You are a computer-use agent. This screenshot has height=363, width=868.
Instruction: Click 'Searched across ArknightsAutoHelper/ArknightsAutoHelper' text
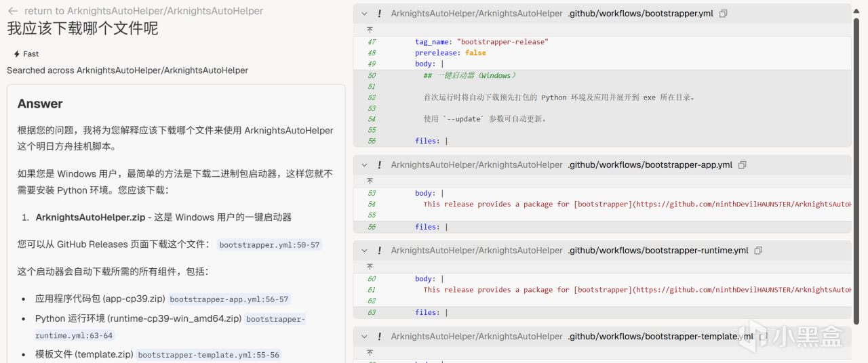click(x=127, y=70)
